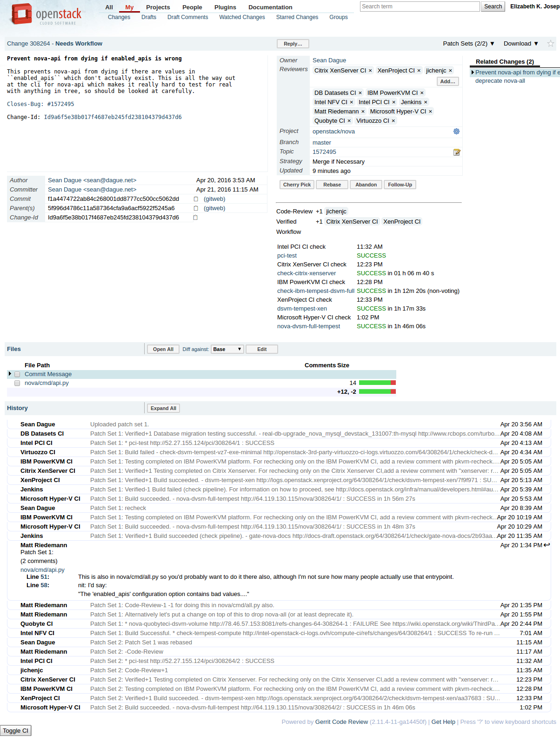
Task: Copy the Commit hash to clipboard
Action: pos(196,199)
